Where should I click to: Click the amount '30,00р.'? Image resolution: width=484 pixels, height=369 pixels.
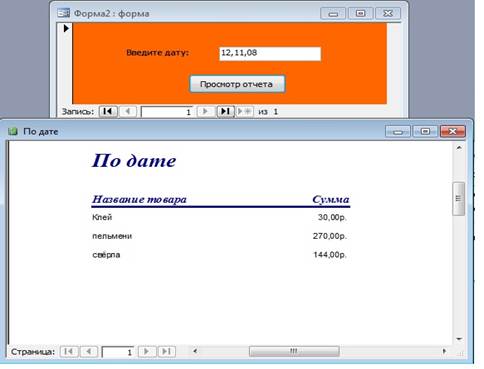pyautogui.click(x=332, y=217)
